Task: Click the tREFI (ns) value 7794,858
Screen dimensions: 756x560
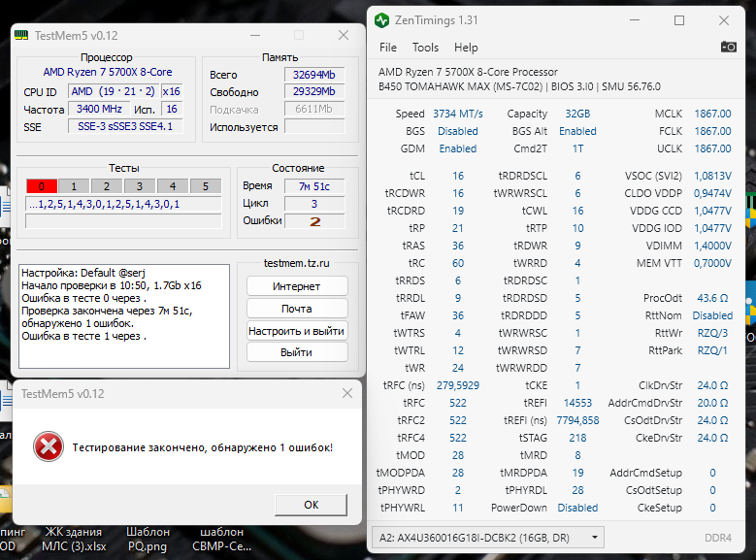Action: [x=577, y=420]
